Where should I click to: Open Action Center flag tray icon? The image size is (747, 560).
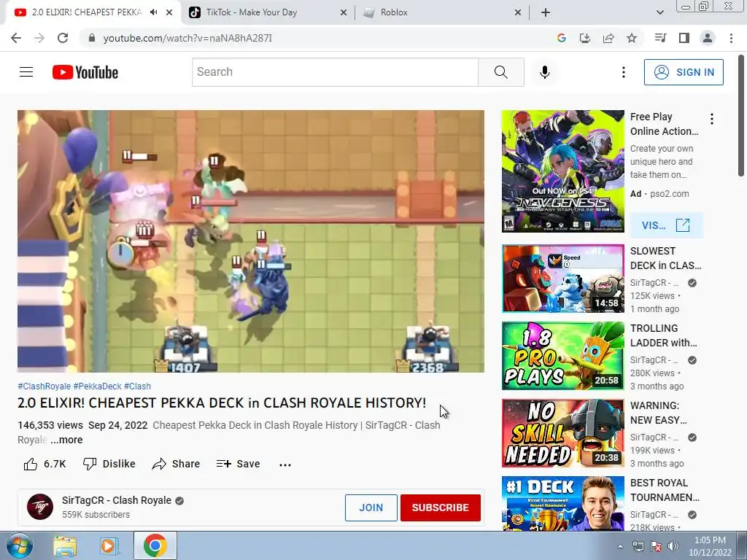pyautogui.click(x=656, y=547)
